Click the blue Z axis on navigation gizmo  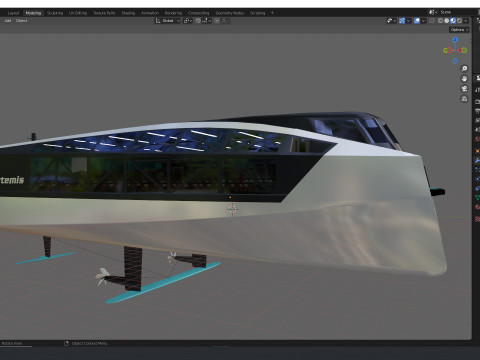(x=455, y=40)
